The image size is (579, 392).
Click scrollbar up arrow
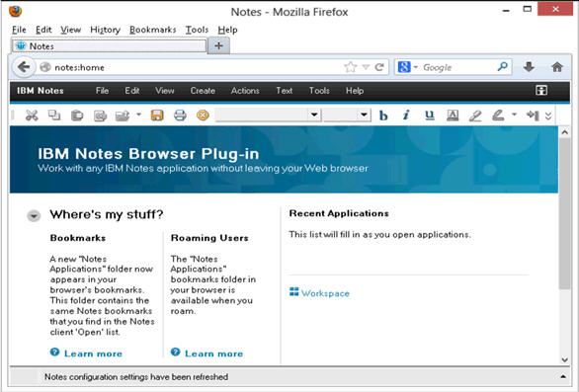pyautogui.click(x=564, y=132)
